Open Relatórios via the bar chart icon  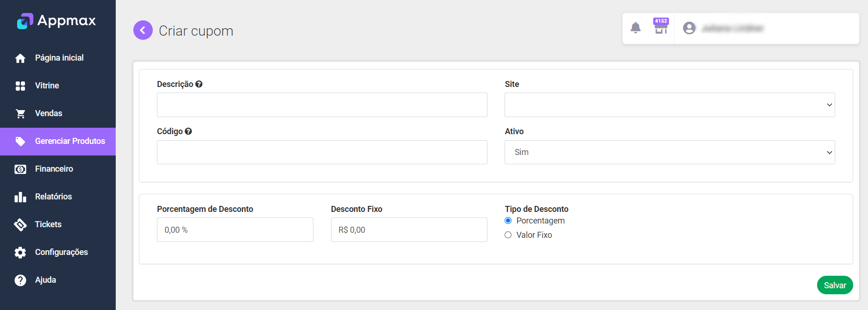pyautogui.click(x=20, y=197)
